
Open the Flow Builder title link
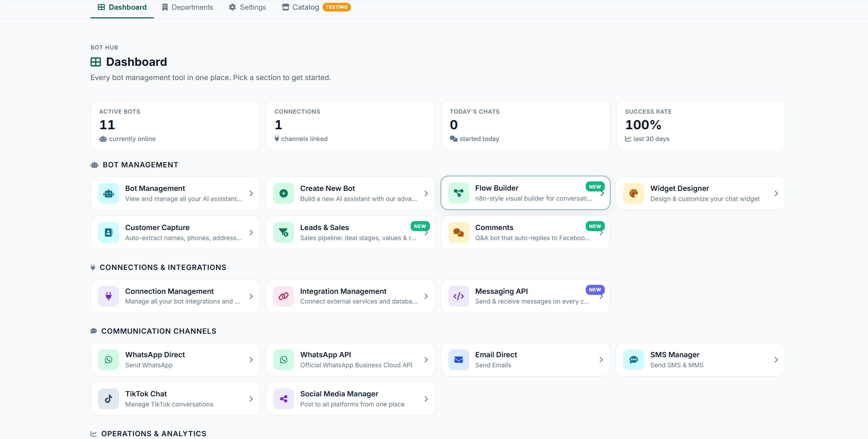click(x=497, y=188)
